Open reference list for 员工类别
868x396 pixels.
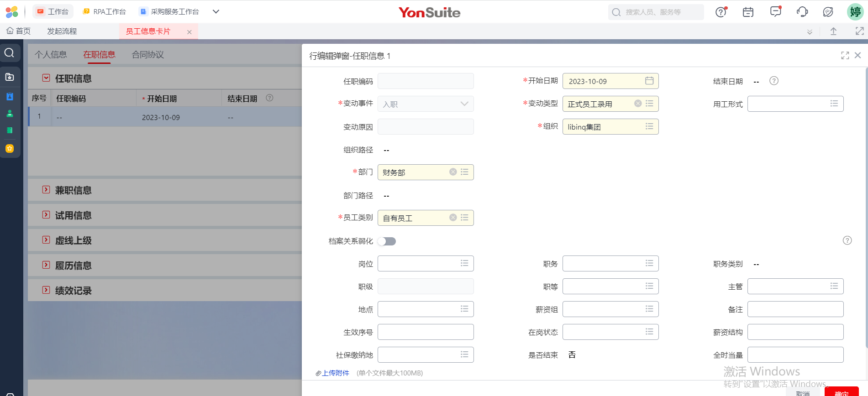pos(464,218)
